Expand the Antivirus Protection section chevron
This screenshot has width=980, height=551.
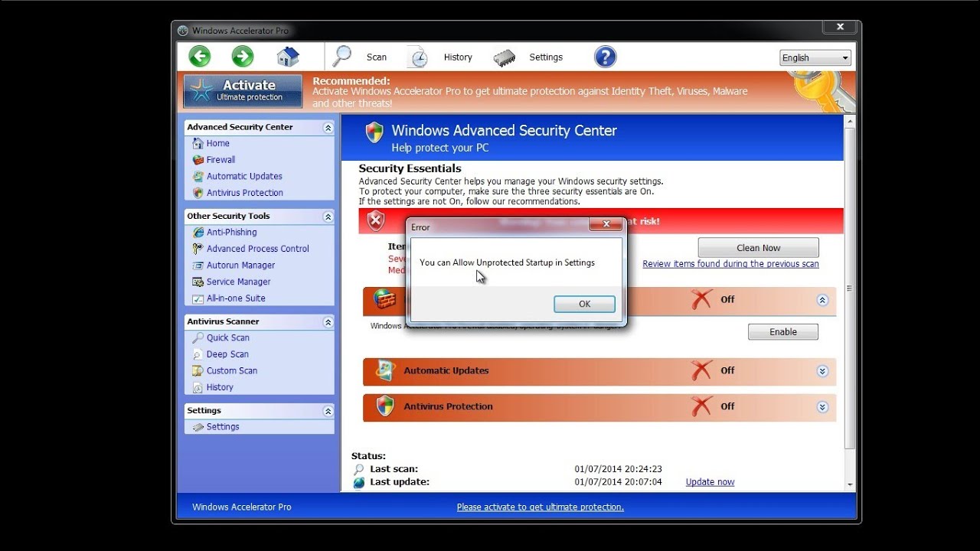(822, 407)
